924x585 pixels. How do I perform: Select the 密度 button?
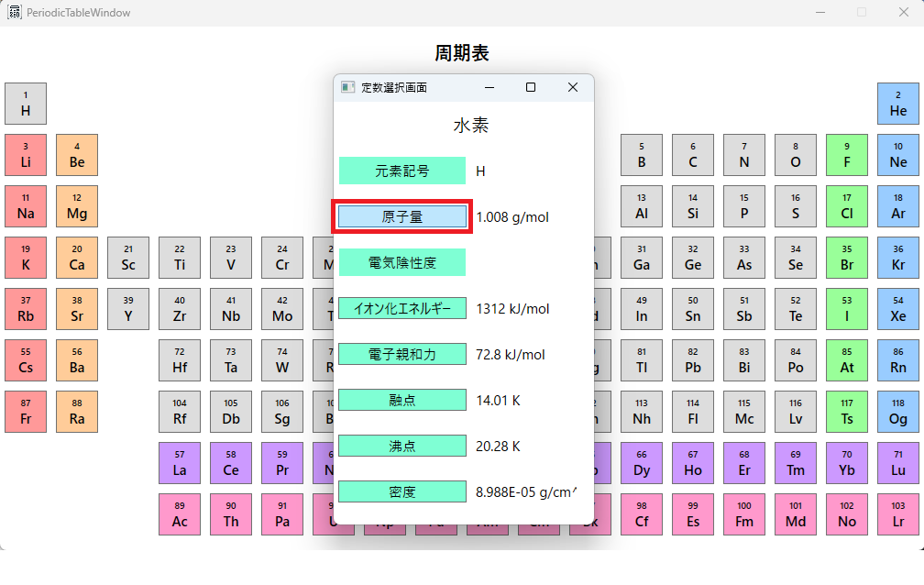(x=401, y=491)
